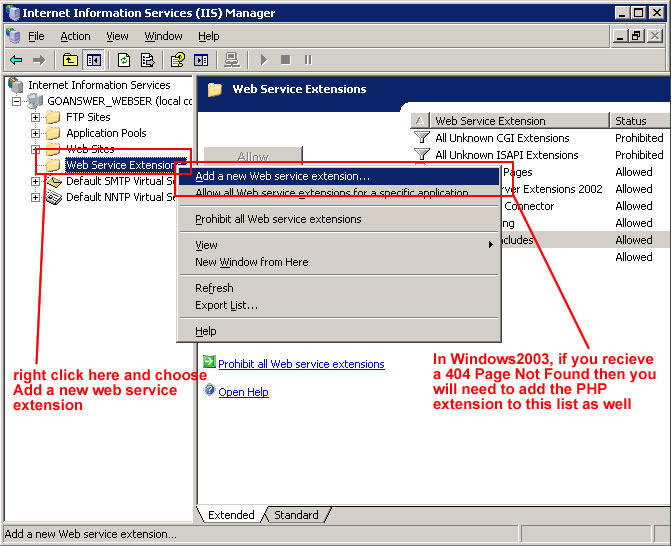Click the Stop item toolbar button

[285, 60]
